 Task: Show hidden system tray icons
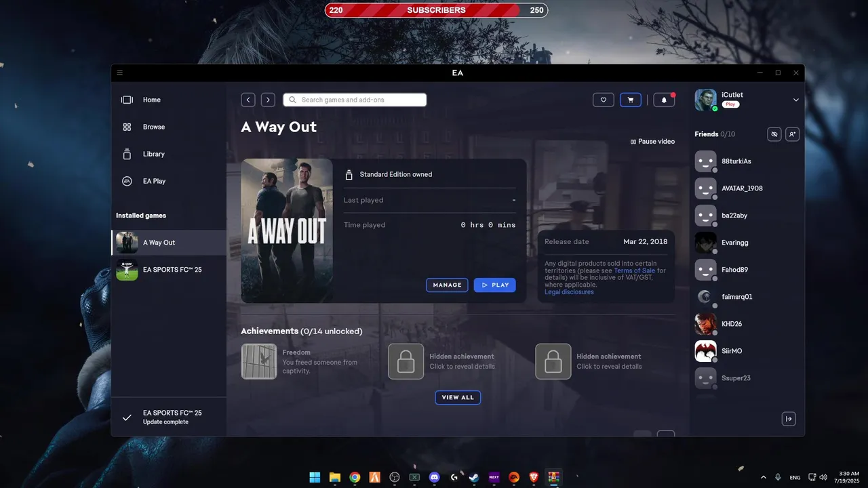click(764, 477)
